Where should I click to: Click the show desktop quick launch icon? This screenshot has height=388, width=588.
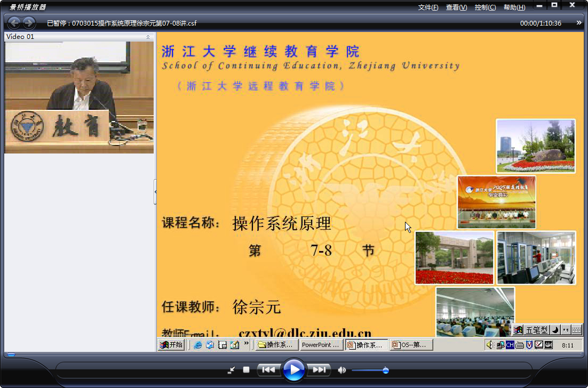223,344
